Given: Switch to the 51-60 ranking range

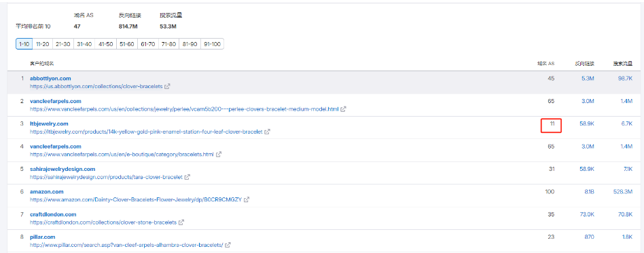Looking at the screenshot, I should coord(127,44).
